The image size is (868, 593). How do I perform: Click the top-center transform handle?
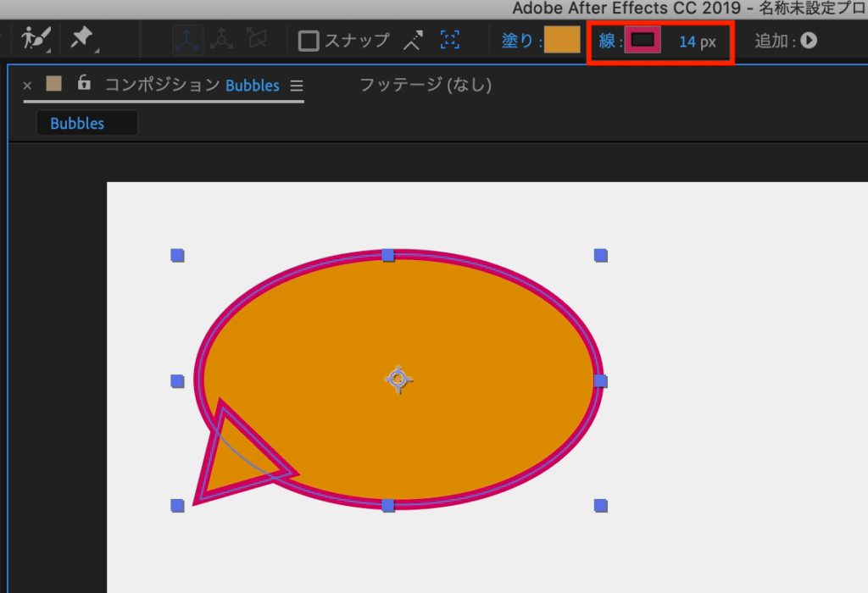pyautogui.click(x=388, y=255)
